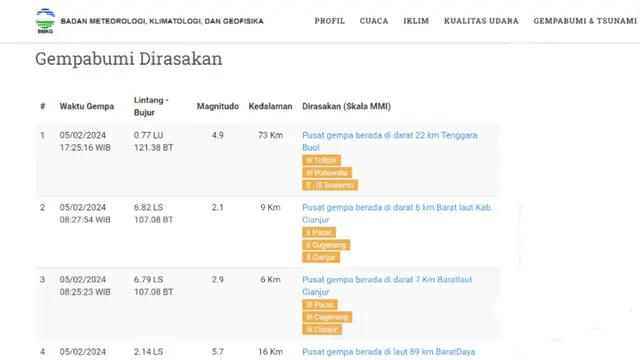The image size is (640, 360).
Task: Select coordinates 6.82 LS 107.08 BT
Action: click(153, 213)
